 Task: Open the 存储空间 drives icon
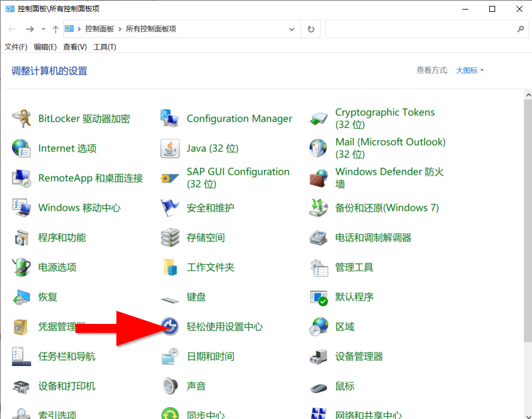(x=169, y=238)
